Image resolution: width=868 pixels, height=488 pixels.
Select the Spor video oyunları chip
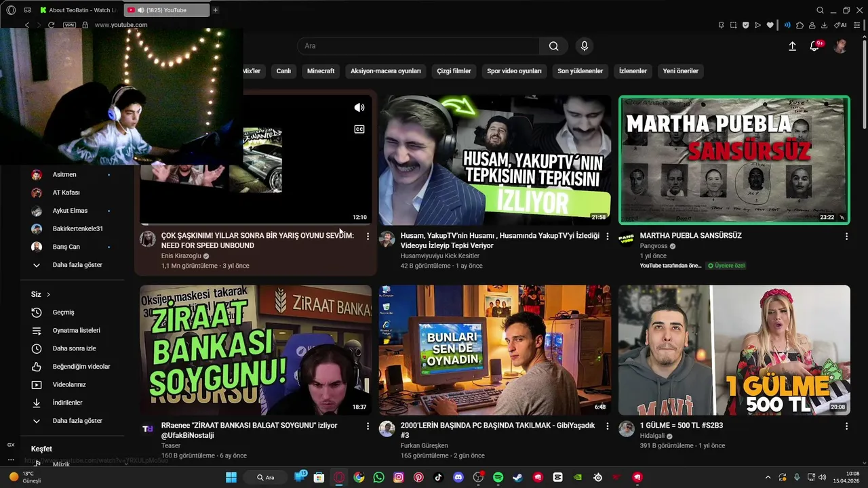tap(514, 71)
